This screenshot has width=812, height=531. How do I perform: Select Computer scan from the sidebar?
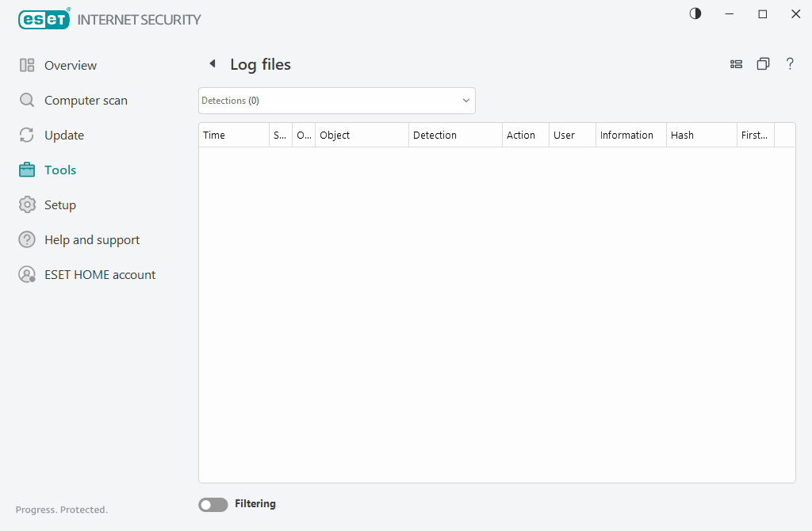coord(86,101)
